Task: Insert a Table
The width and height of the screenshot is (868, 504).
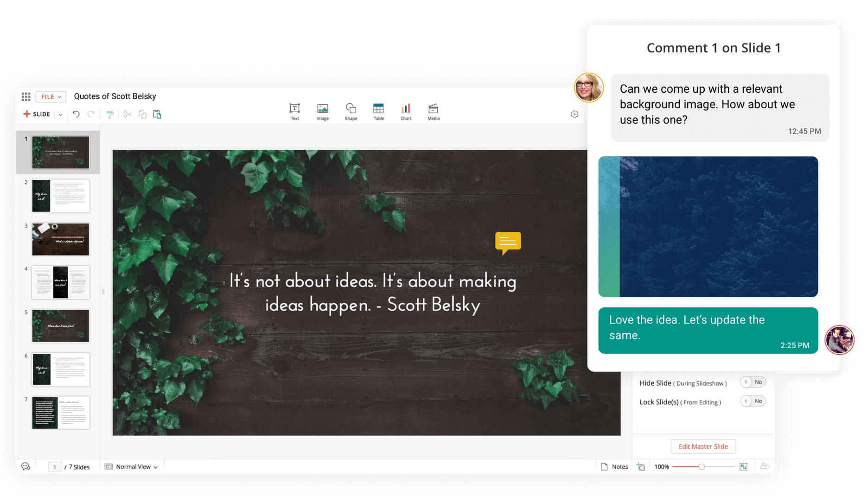Action: coord(378,111)
